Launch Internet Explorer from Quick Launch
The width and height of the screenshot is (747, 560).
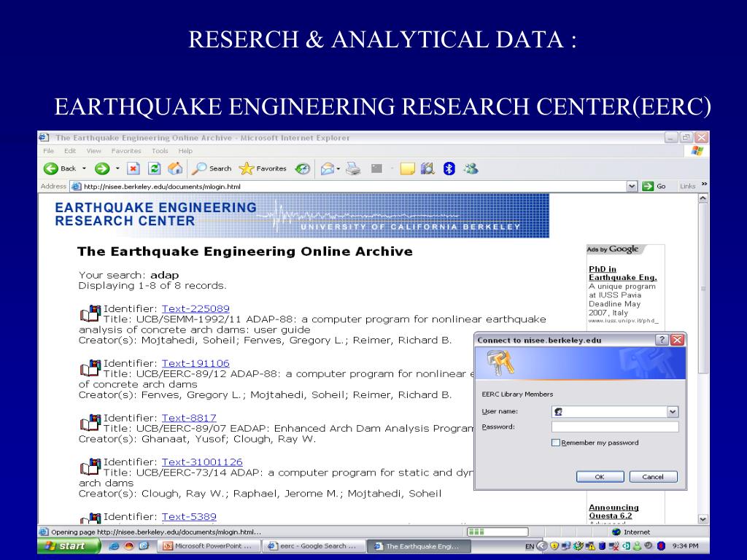[x=114, y=546]
